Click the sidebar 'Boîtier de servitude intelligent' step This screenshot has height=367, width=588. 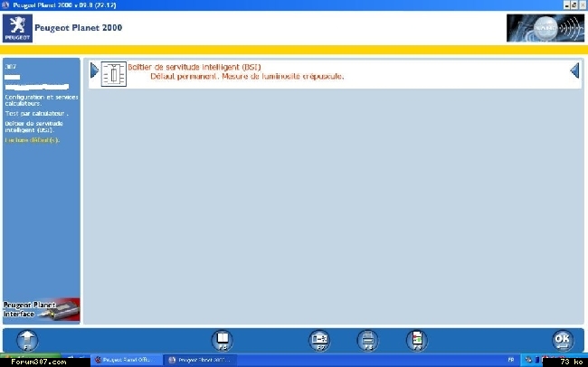point(34,127)
